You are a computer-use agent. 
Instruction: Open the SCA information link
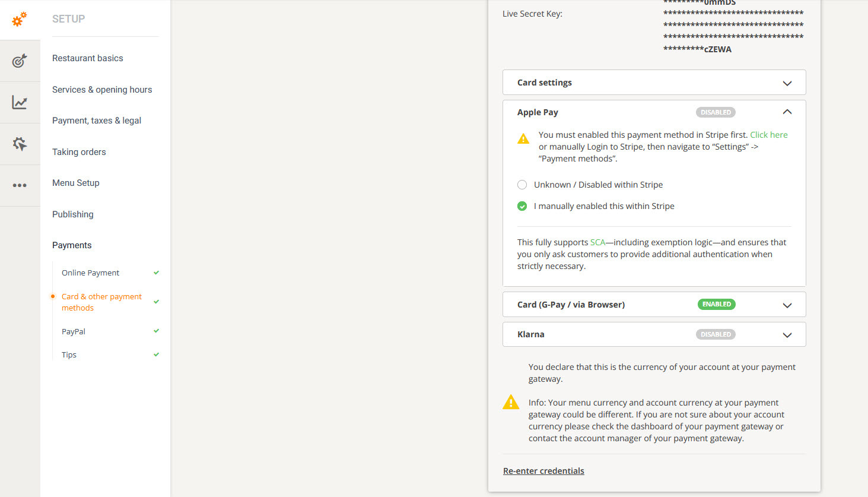597,242
